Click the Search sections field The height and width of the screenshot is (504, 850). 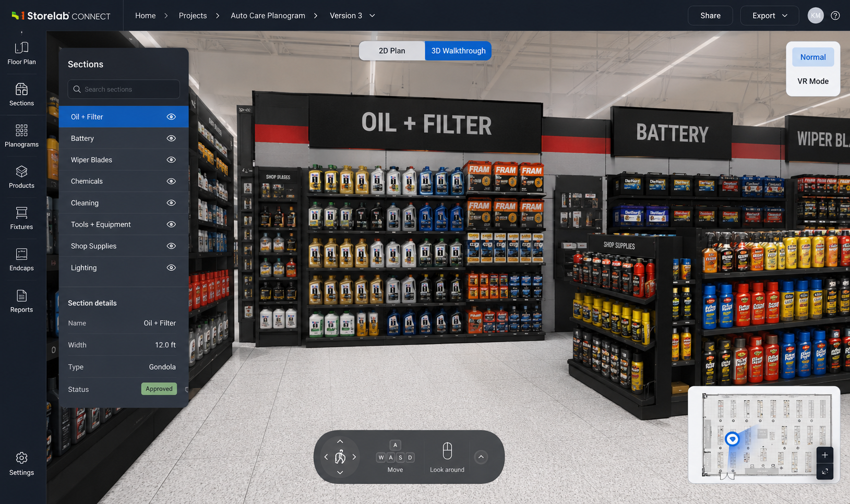coord(124,89)
